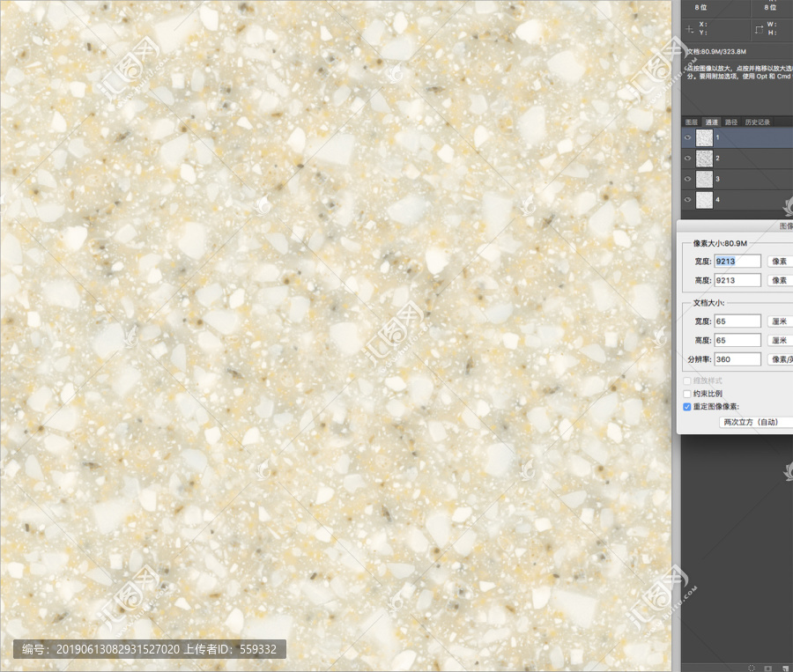This screenshot has width=793, height=672.
Task: Open resolution unit dropdown 像素/英寸
Action: (x=780, y=359)
